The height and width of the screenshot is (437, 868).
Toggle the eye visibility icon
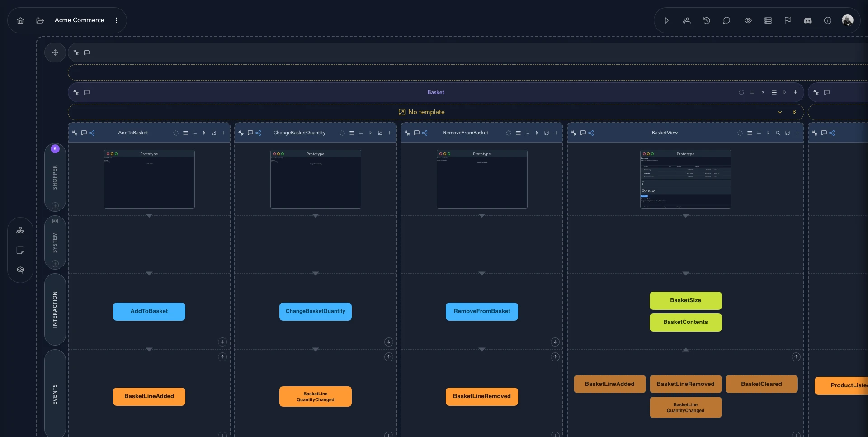point(748,20)
